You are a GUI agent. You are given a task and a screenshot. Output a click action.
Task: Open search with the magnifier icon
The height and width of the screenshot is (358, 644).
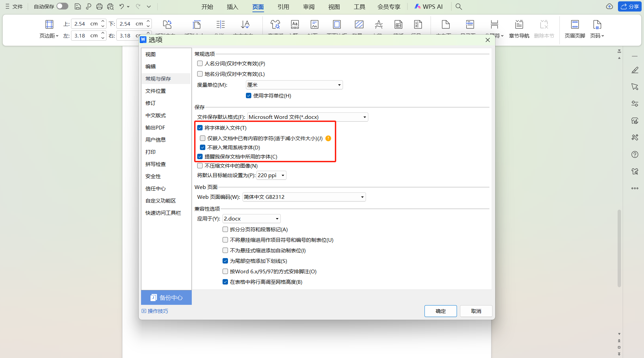(459, 6)
